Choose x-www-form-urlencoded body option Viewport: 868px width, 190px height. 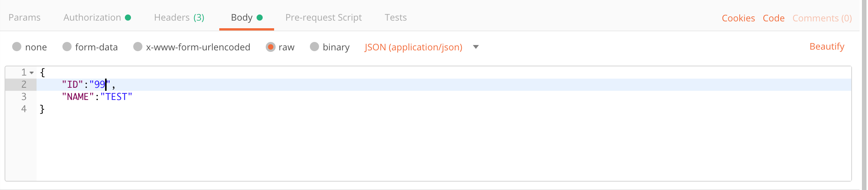[x=138, y=47]
